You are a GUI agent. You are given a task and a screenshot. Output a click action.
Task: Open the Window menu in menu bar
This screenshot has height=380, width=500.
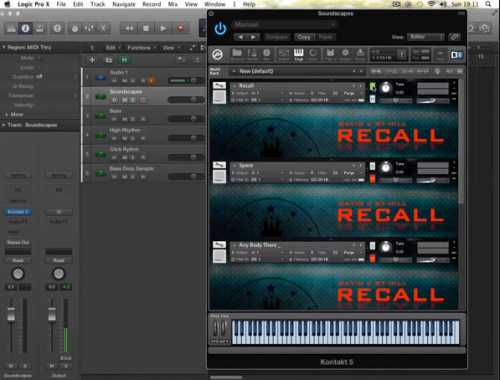(215, 4)
